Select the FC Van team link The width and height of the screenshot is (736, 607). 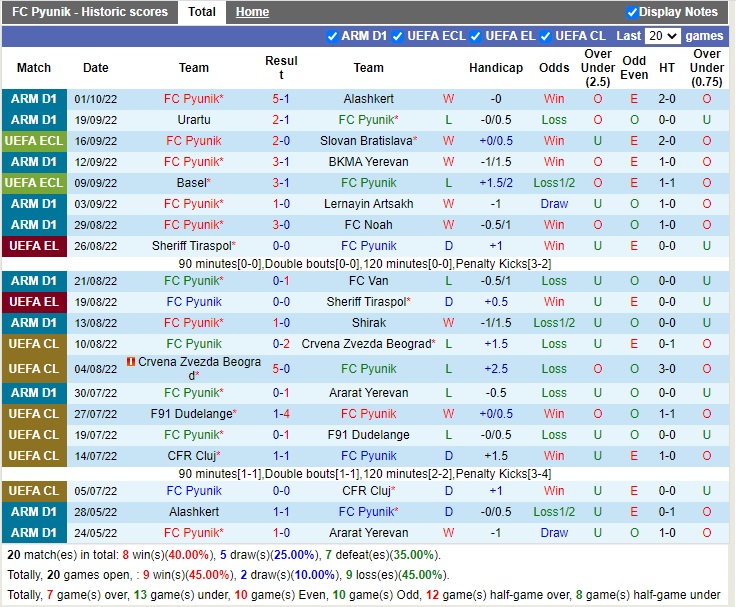pos(368,281)
